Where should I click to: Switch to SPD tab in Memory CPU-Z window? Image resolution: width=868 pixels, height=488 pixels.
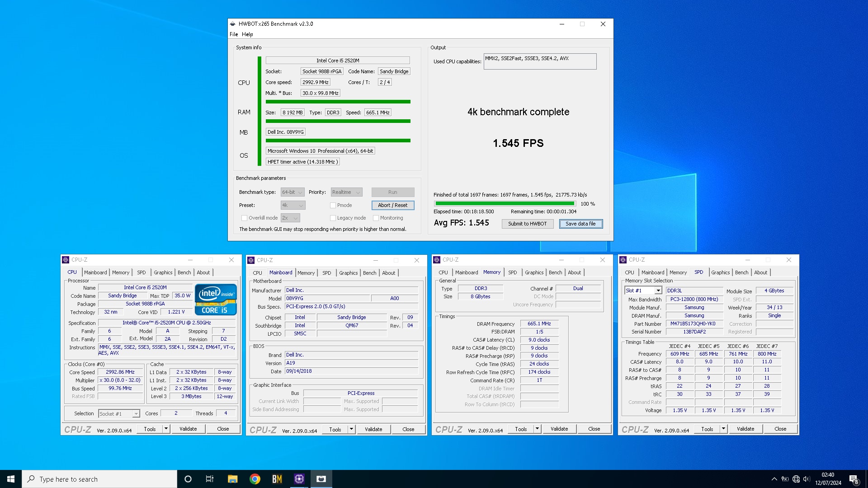(512, 272)
